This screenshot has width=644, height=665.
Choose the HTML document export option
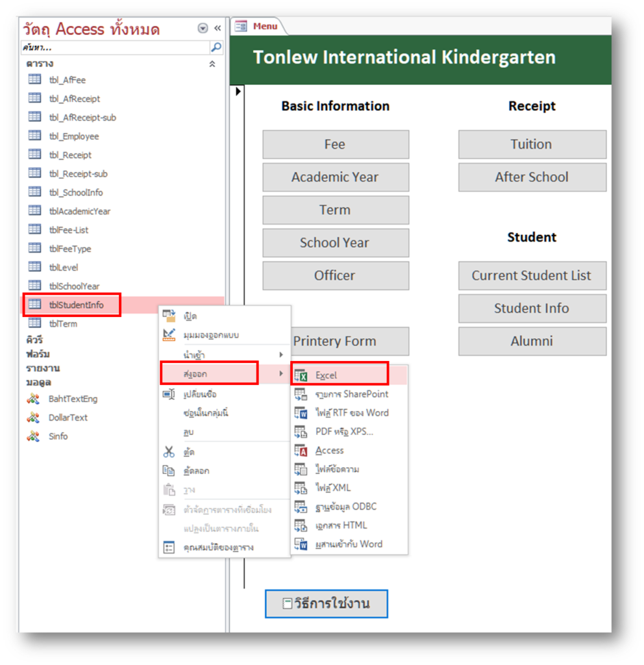tap(341, 525)
